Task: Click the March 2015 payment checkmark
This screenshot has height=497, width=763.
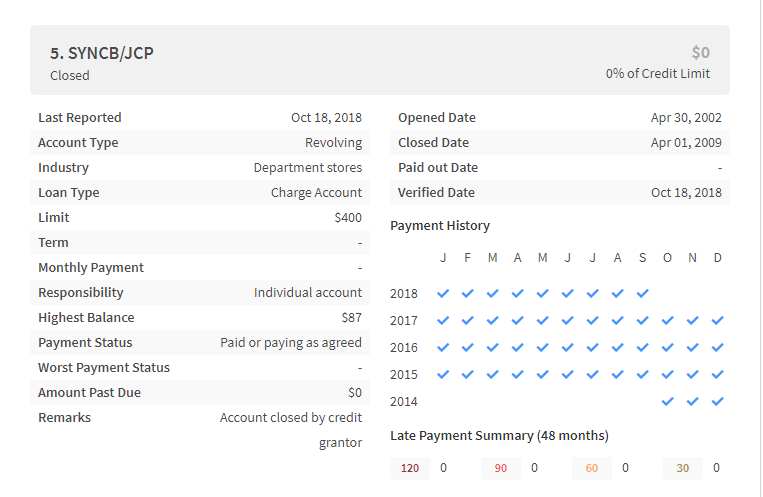Action: coord(492,375)
